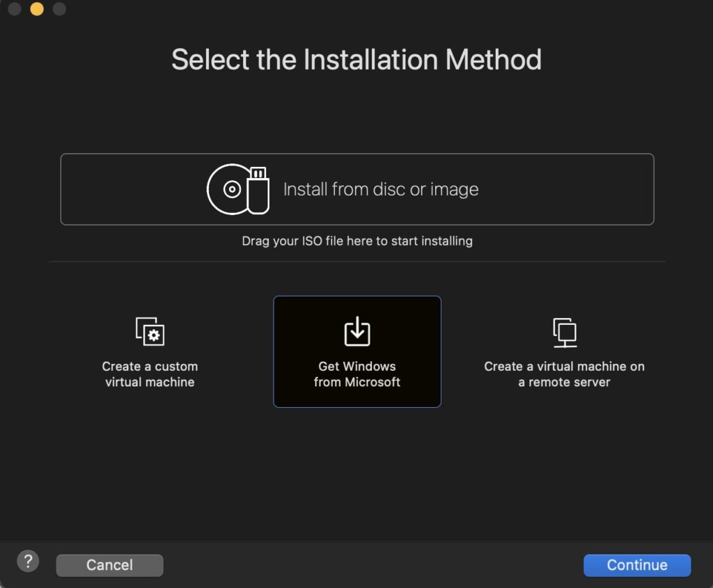
Task: Choose "Install from disc or image" label
Action: click(380, 189)
